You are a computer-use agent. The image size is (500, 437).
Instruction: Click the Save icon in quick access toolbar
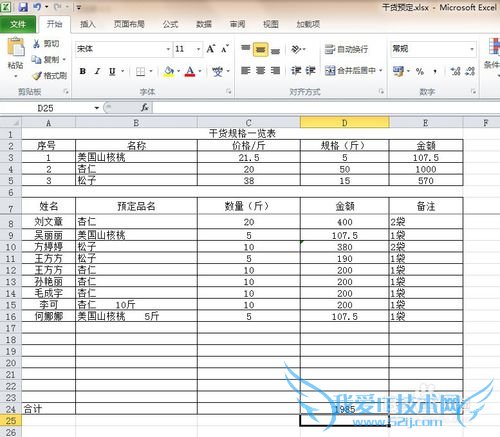click(23, 7)
